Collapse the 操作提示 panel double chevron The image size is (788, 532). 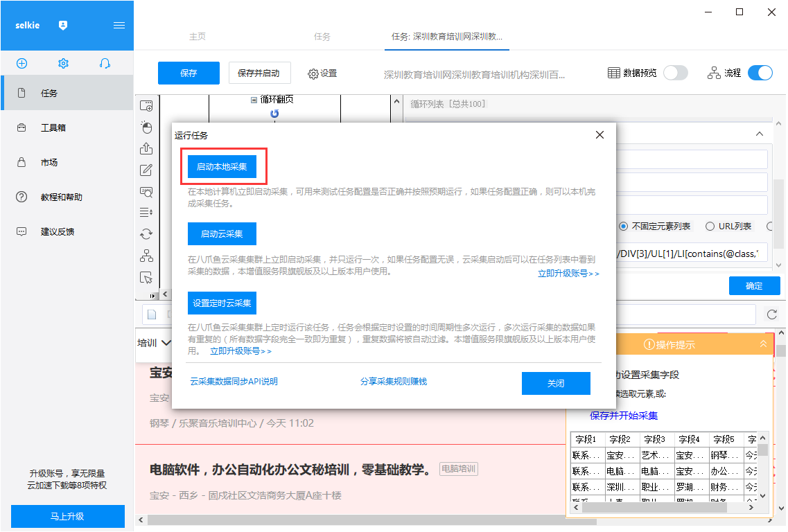pos(763,344)
